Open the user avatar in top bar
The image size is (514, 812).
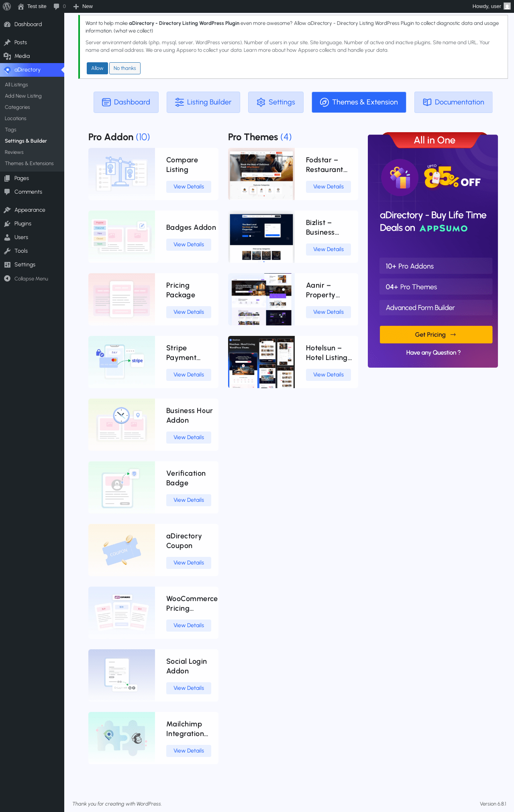507,6
